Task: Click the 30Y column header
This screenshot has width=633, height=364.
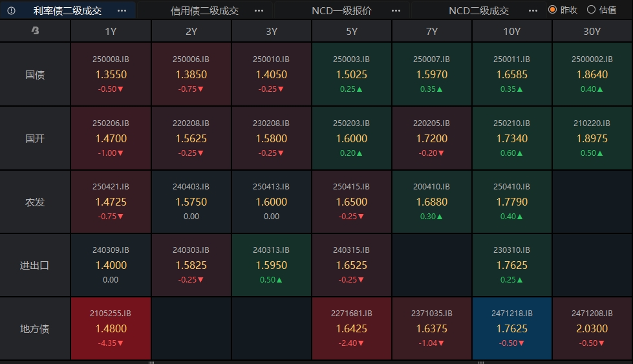Action: point(592,31)
